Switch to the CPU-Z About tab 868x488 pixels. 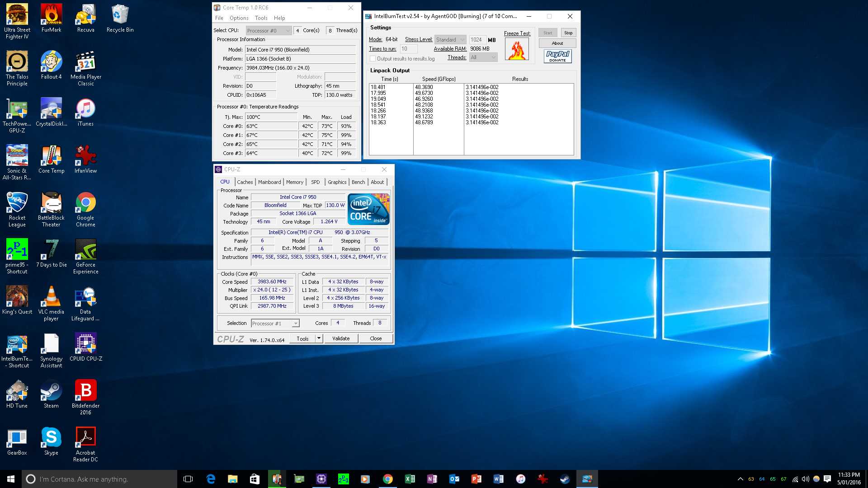tap(377, 182)
